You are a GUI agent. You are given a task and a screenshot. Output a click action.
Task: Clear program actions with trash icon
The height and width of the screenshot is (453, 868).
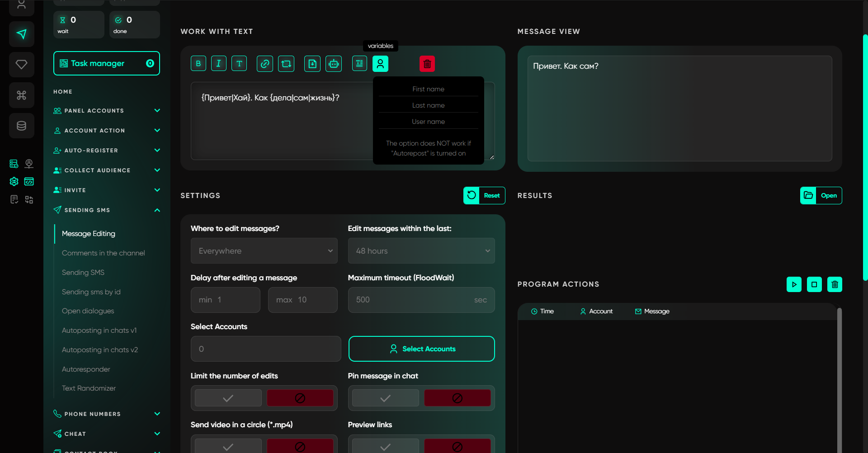point(835,284)
